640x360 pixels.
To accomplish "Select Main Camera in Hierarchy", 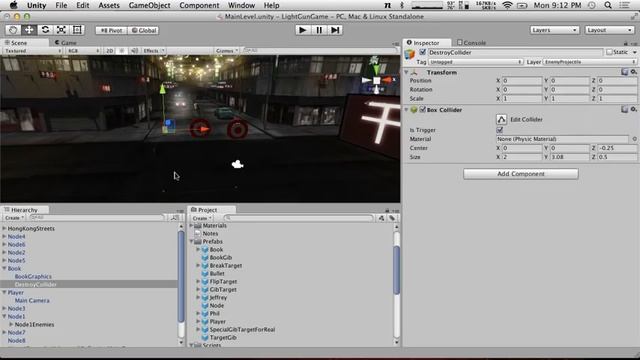I will (x=32, y=300).
